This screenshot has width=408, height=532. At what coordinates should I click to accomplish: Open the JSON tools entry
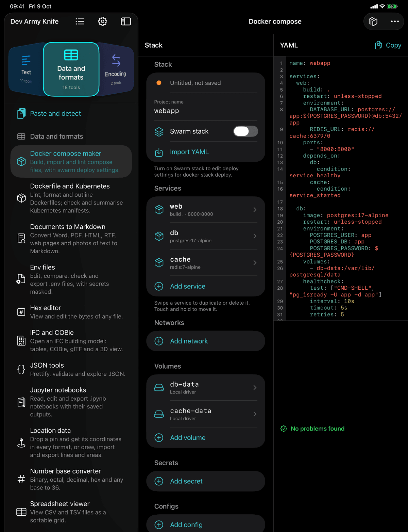click(71, 369)
